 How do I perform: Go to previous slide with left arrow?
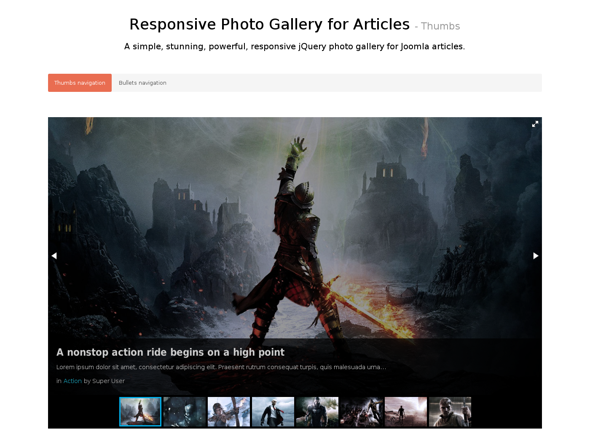point(54,256)
